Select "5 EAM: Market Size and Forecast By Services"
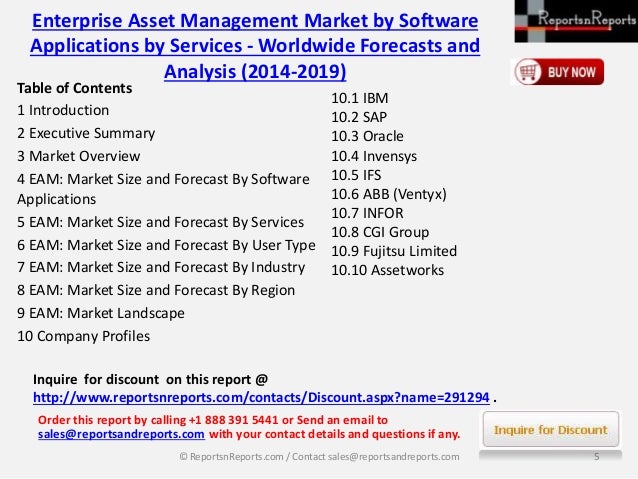638x479 pixels. point(160,222)
